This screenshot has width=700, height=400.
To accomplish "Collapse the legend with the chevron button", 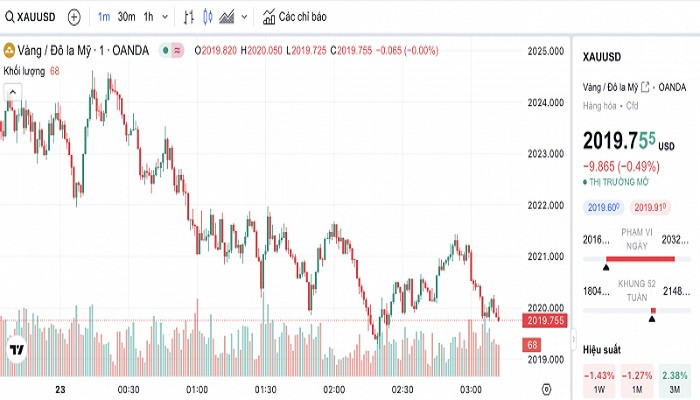I will [12, 91].
